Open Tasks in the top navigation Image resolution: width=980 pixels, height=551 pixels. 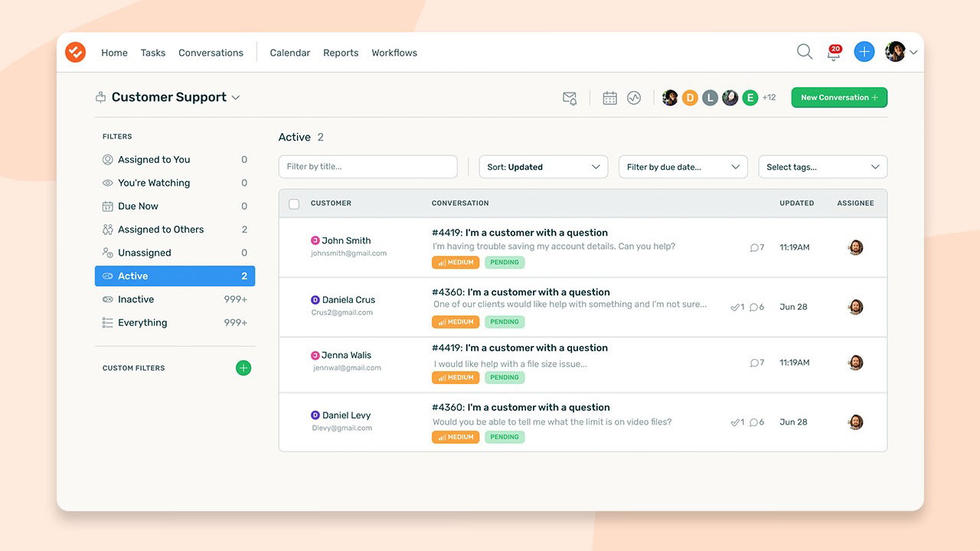point(153,53)
